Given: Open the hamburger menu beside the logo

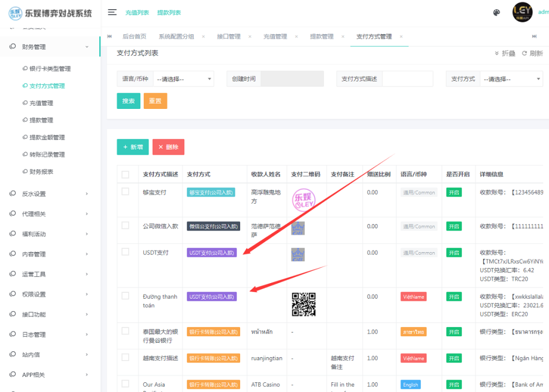Looking at the screenshot, I should (x=112, y=13).
